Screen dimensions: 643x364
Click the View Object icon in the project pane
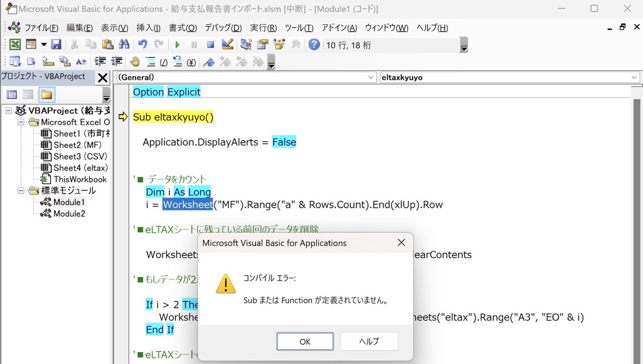(28, 95)
